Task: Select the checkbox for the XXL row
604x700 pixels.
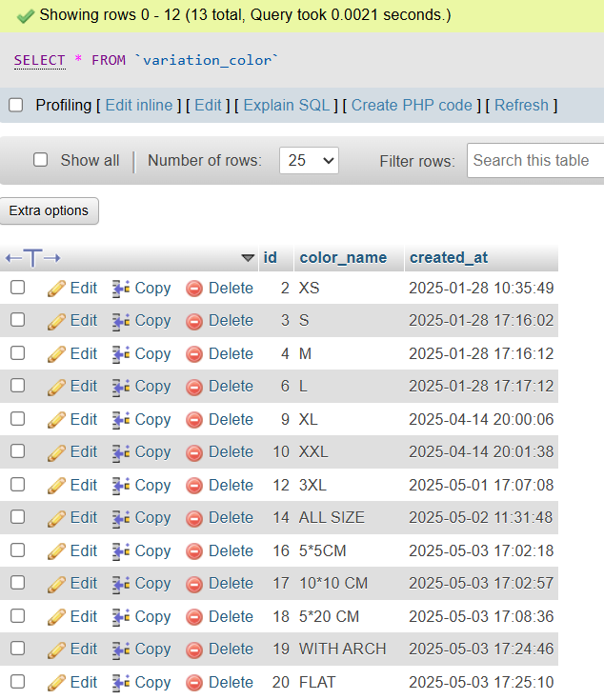Action: pos(18,452)
